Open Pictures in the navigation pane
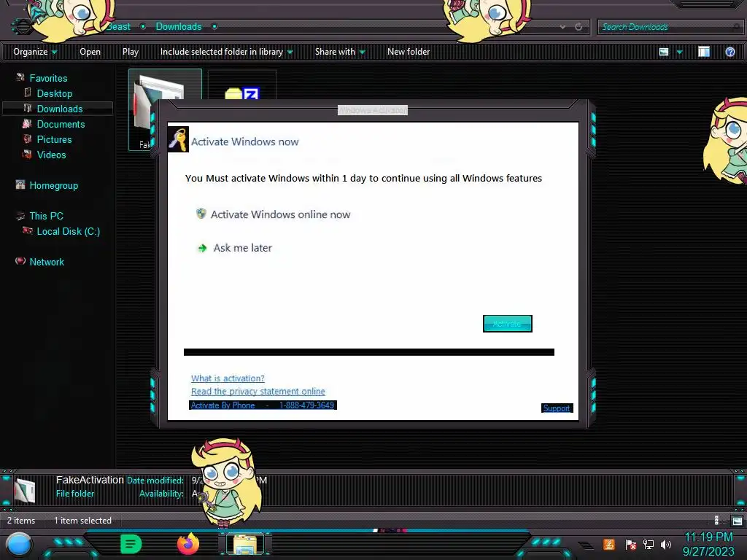 54,139
